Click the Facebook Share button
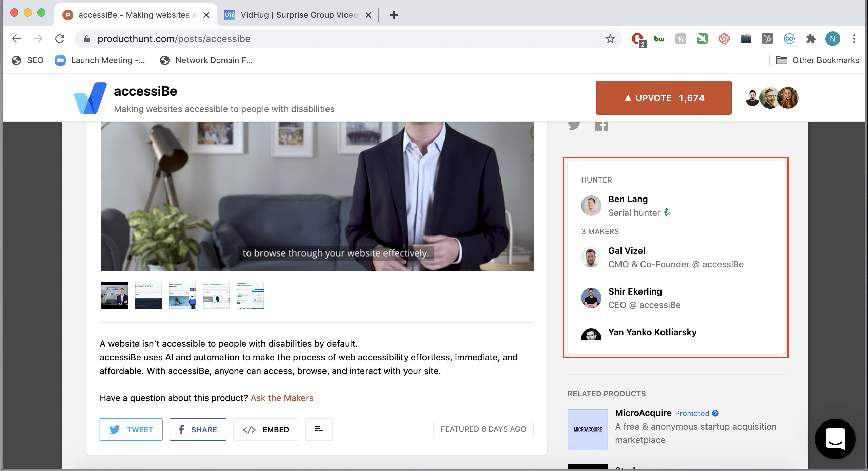The image size is (868, 471). tap(198, 430)
